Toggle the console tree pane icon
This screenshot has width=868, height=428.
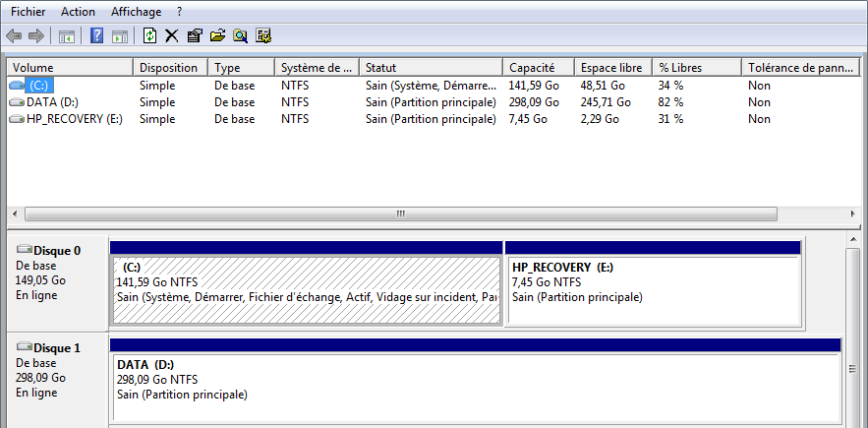67,36
